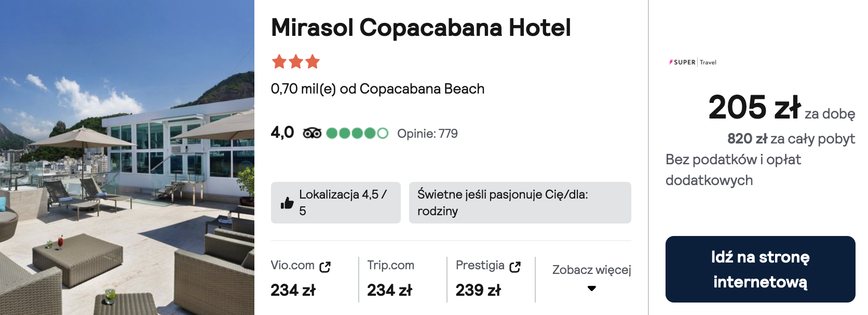Click the Świetne jeśli pasjonuje Cię/dla: rodziny tag
This screenshot has height=315, width=868.
(520, 203)
